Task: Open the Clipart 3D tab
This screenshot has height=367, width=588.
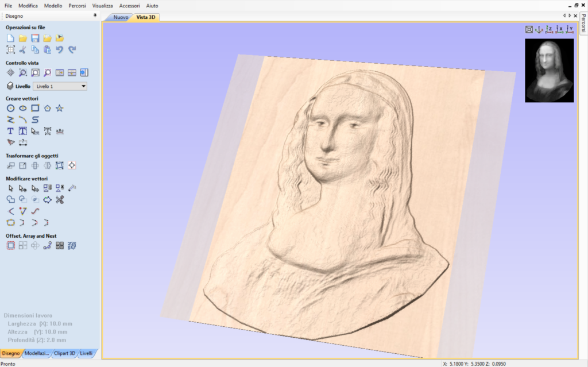Action: click(x=64, y=353)
